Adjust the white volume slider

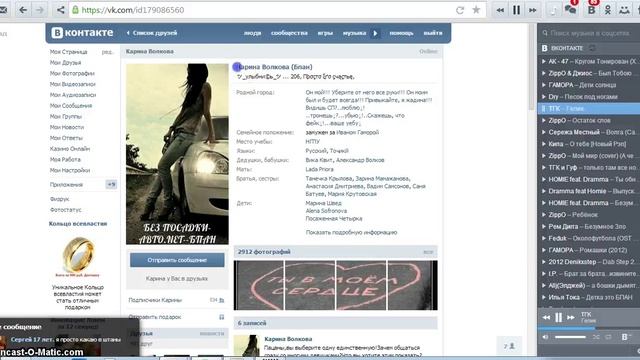(x=570, y=337)
